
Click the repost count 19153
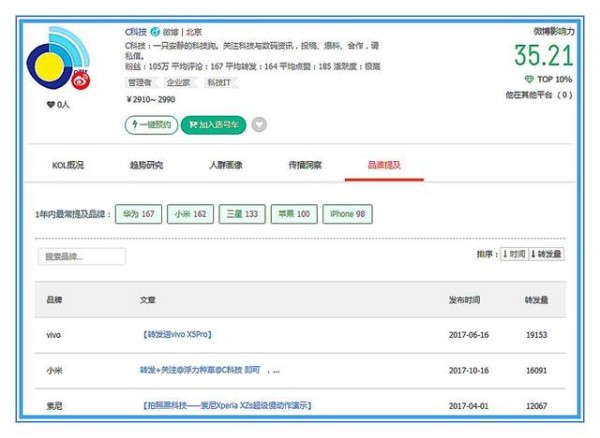click(536, 335)
